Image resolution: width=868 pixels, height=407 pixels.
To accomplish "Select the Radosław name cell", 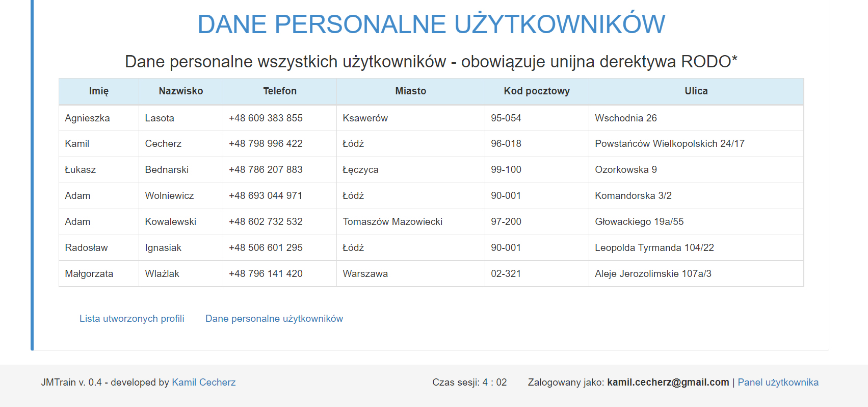I will (99, 248).
